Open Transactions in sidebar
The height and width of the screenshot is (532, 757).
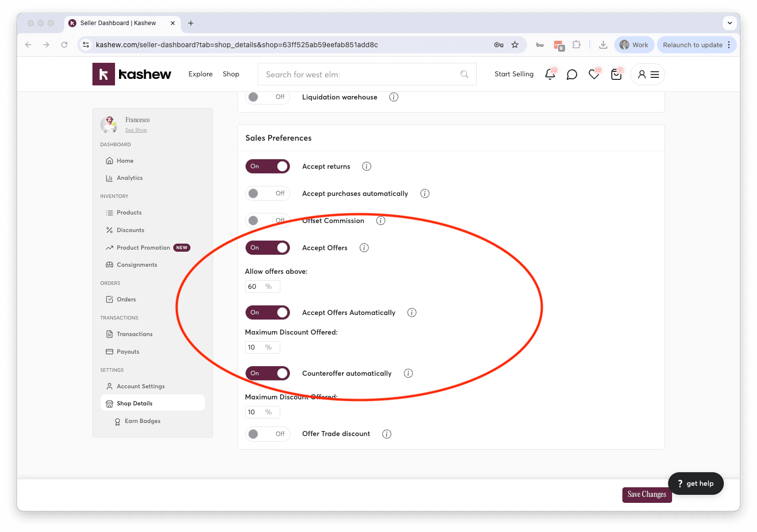(129, 334)
